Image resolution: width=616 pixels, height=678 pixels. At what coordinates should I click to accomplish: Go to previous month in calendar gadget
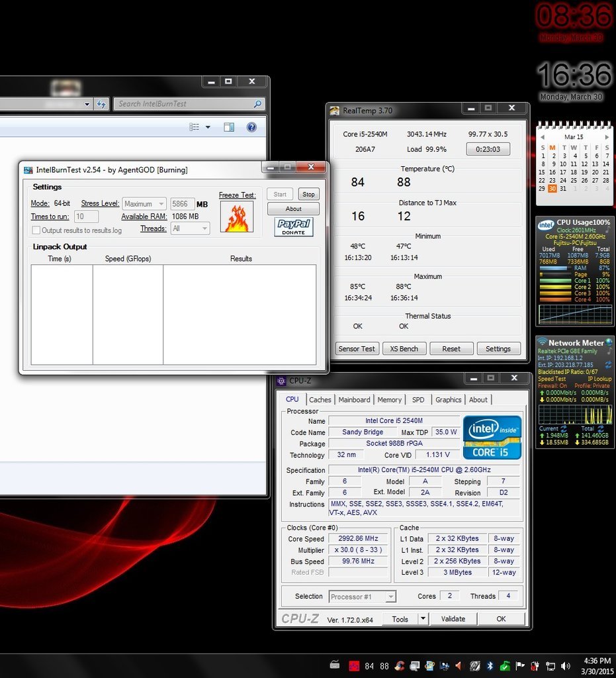pos(543,137)
